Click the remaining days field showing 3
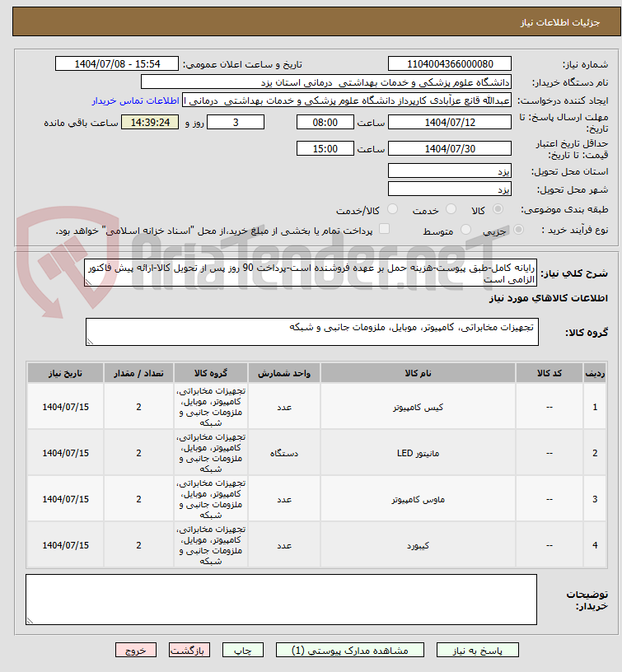The image size is (622, 672). pos(236,122)
